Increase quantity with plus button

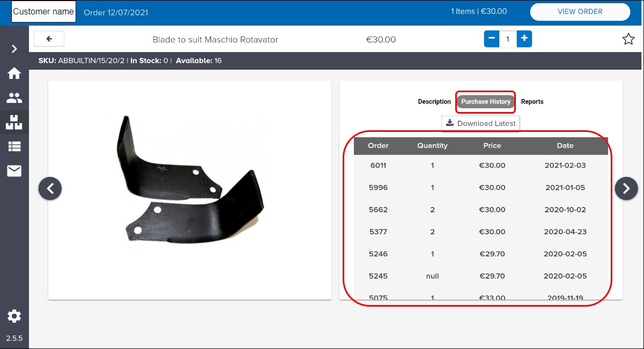click(524, 39)
